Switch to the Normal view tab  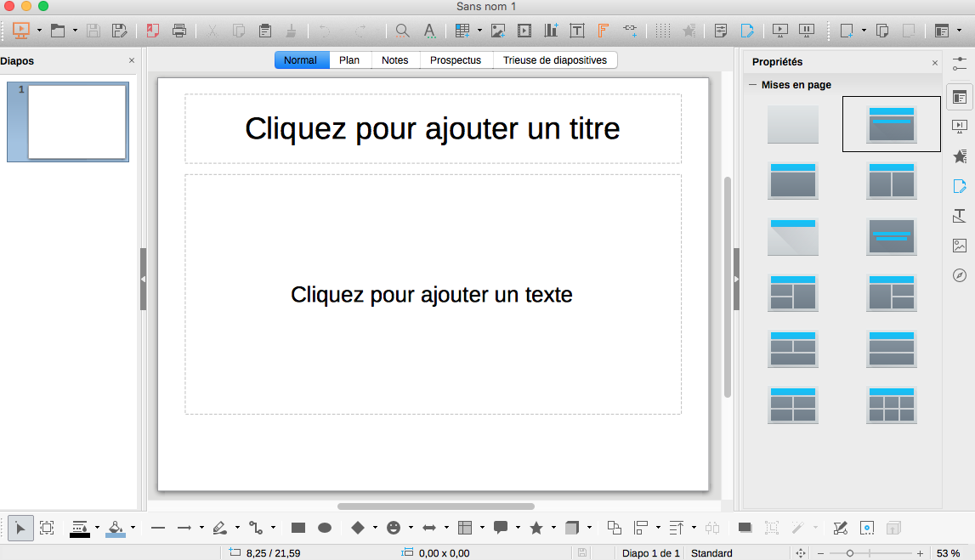click(x=300, y=60)
